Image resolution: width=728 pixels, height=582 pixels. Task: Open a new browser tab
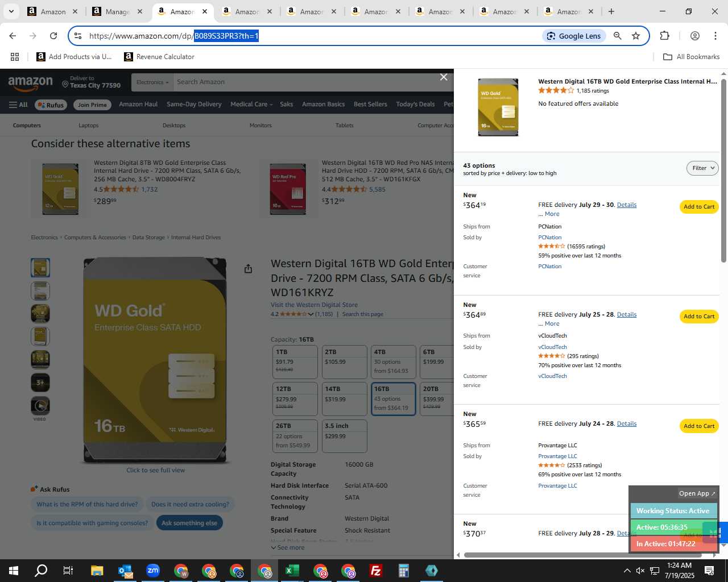coord(611,11)
